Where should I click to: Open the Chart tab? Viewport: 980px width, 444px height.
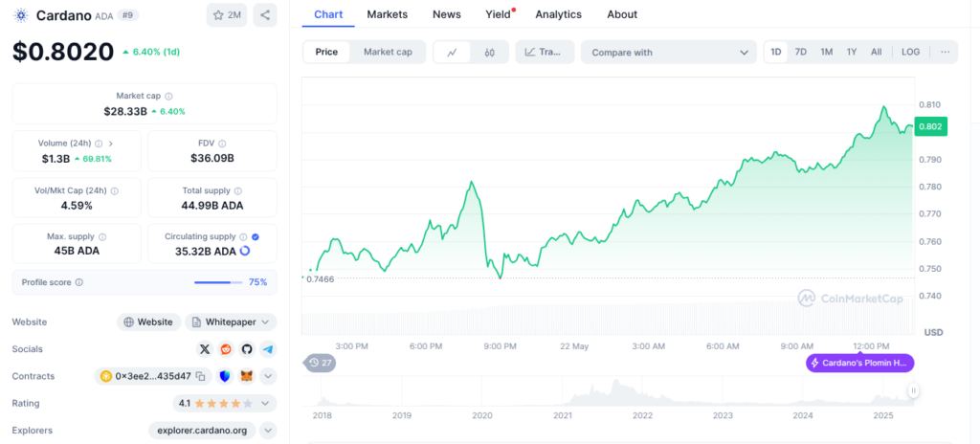point(328,13)
